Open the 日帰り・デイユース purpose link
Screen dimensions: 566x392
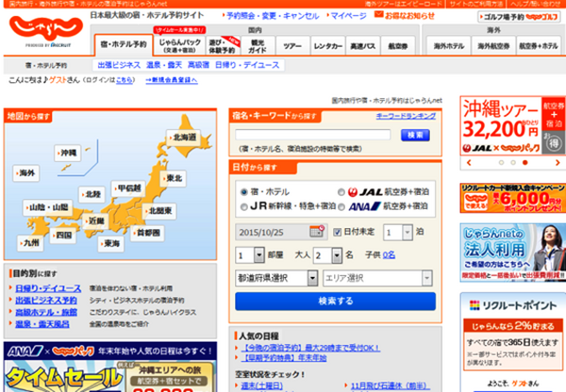(48, 288)
